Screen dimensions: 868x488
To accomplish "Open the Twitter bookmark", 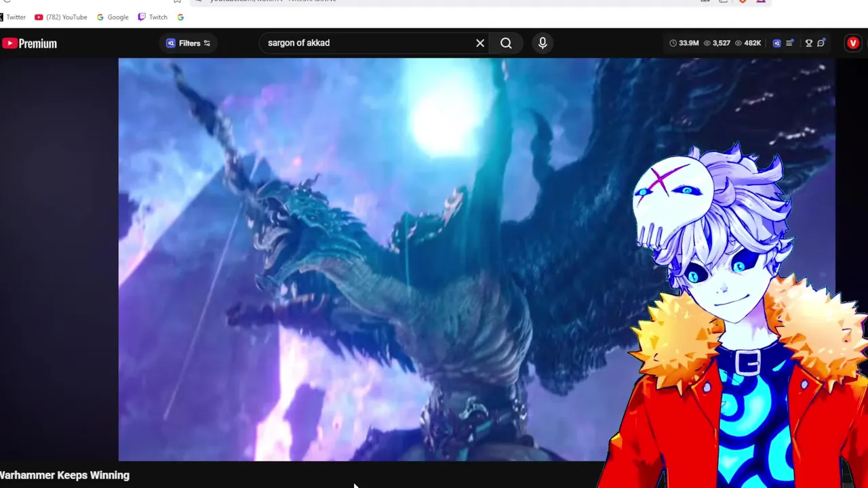I will pyautogui.click(x=14, y=17).
